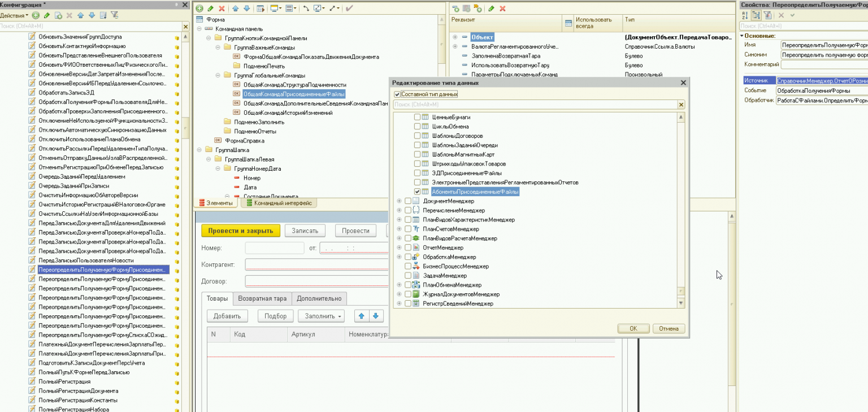Click the Провести и закрыть button
Image resolution: width=868 pixels, height=412 pixels.
point(241,231)
